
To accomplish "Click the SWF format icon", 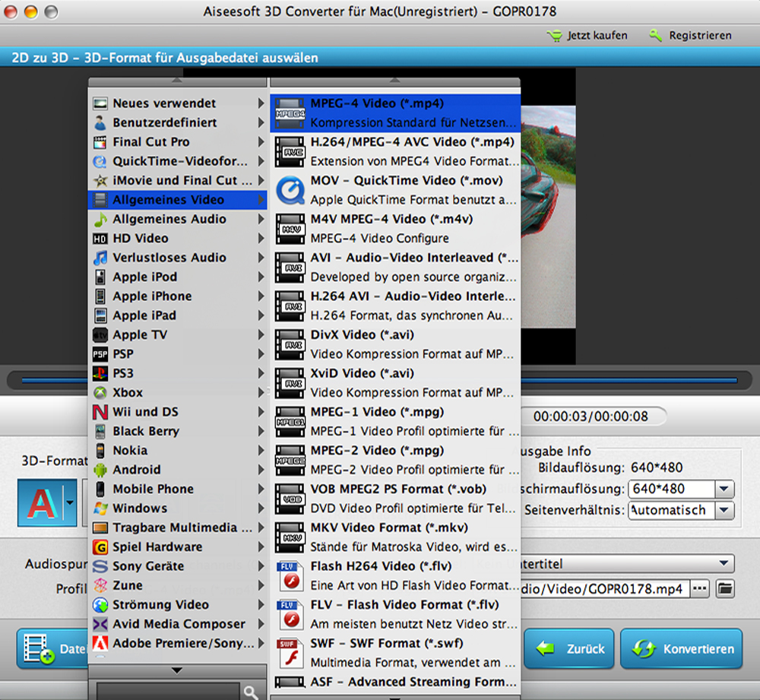I will click(290, 653).
